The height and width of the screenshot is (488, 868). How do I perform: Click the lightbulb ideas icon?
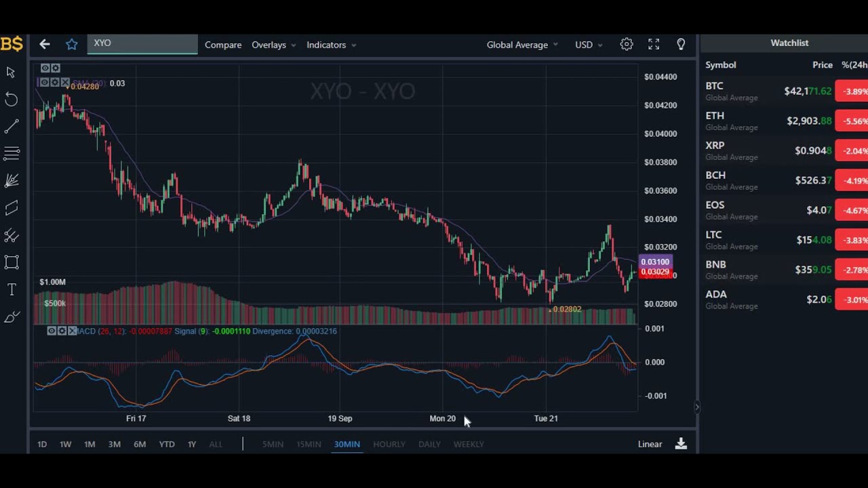click(681, 45)
